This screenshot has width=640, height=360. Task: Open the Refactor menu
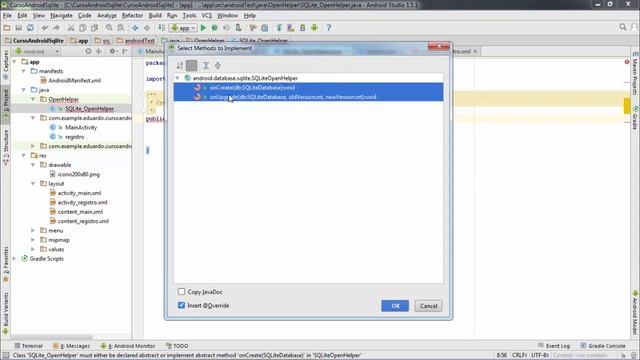coord(132,16)
